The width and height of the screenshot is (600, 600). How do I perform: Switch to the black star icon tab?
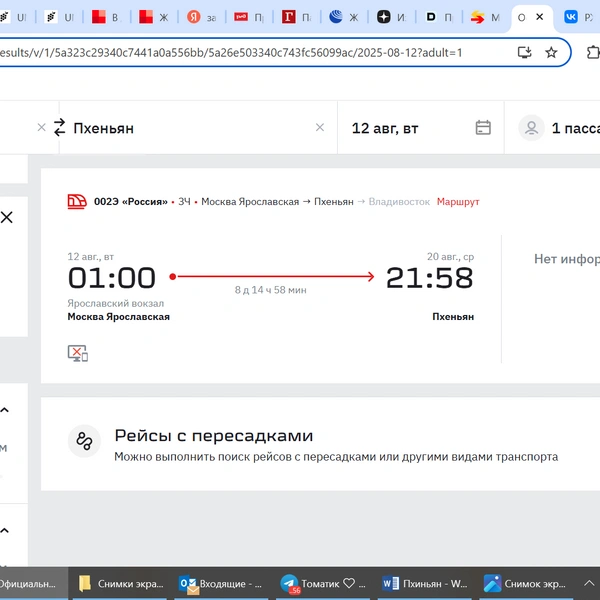391,17
